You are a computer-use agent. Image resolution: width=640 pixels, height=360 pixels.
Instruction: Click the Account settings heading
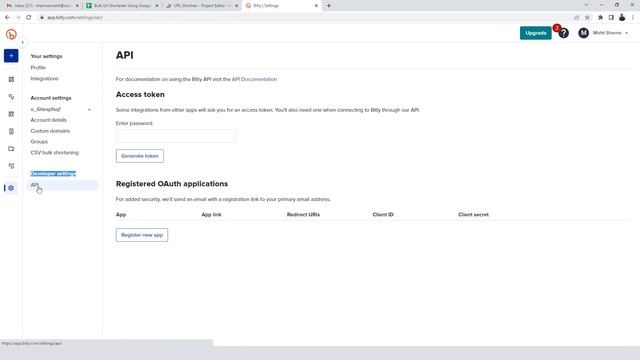(51, 98)
